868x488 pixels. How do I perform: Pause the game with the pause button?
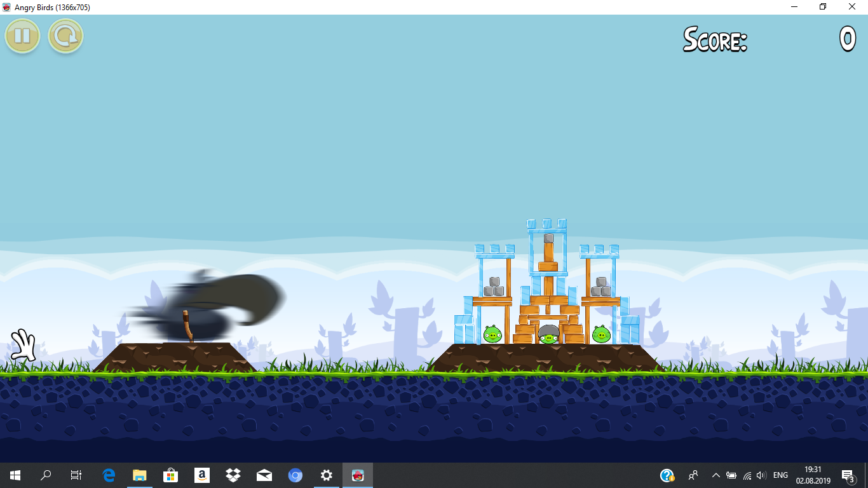[x=22, y=36]
